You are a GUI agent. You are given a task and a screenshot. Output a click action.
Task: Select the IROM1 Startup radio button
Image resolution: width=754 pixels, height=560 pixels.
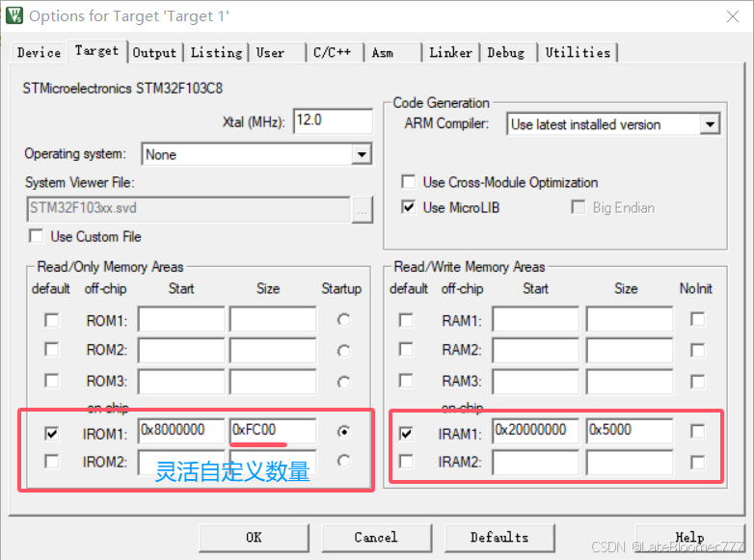pos(343,432)
